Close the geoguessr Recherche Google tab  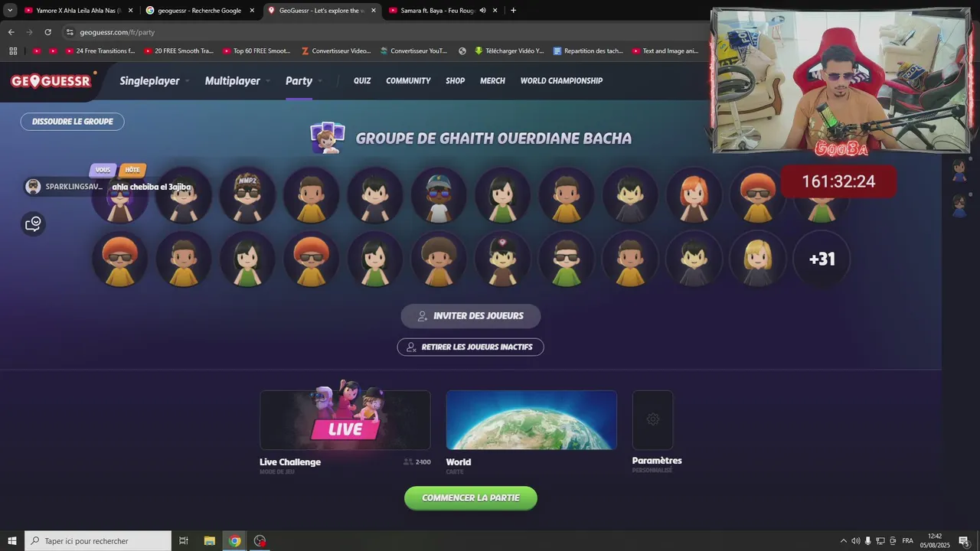click(252, 11)
